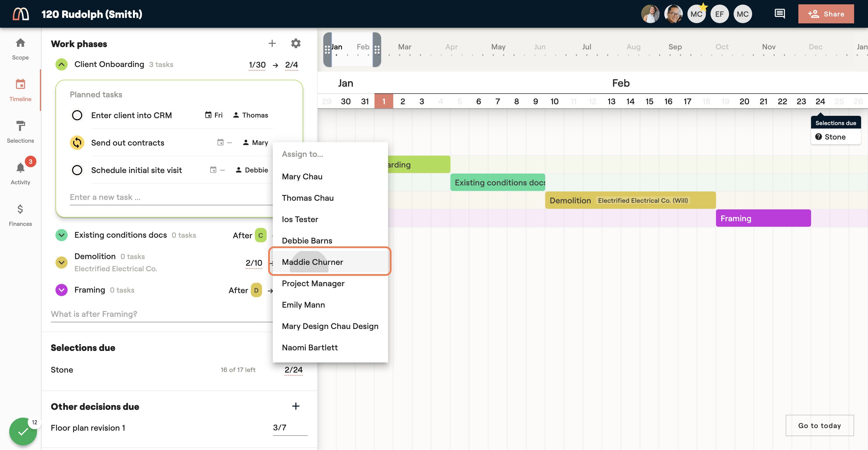Assign task to Emily Mann
Image resolution: width=868 pixels, height=450 pixels.
[330, 305]
